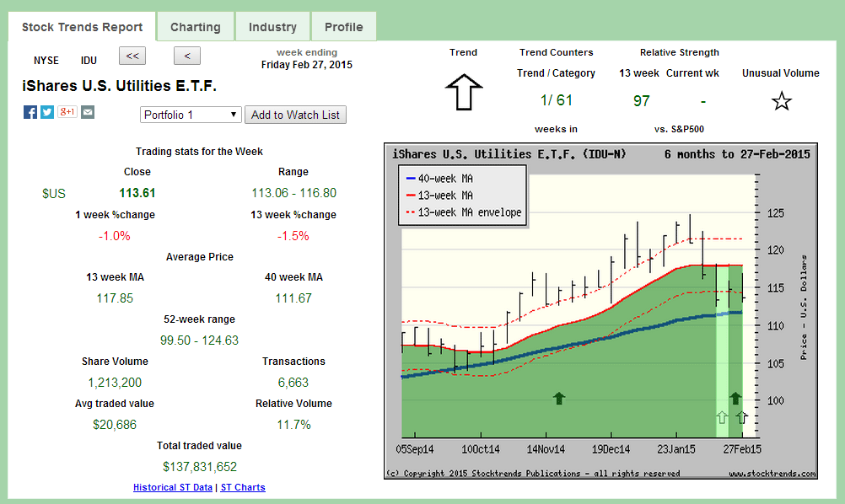Click the double-arrow << back button
This screenshot has width=845, height=504.
point(132,56)
